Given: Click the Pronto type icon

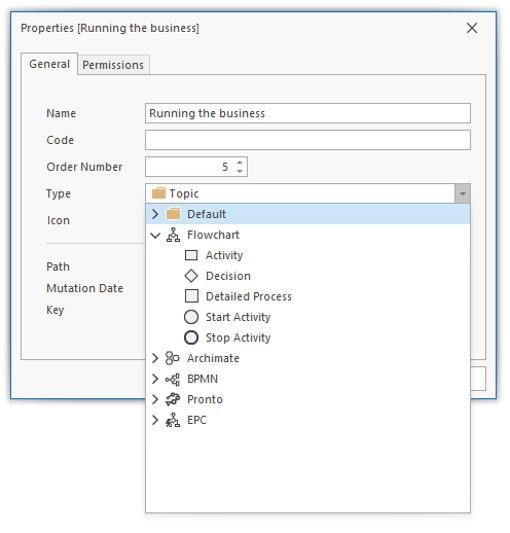Looking at the screenshot, I should coord(172,400).
